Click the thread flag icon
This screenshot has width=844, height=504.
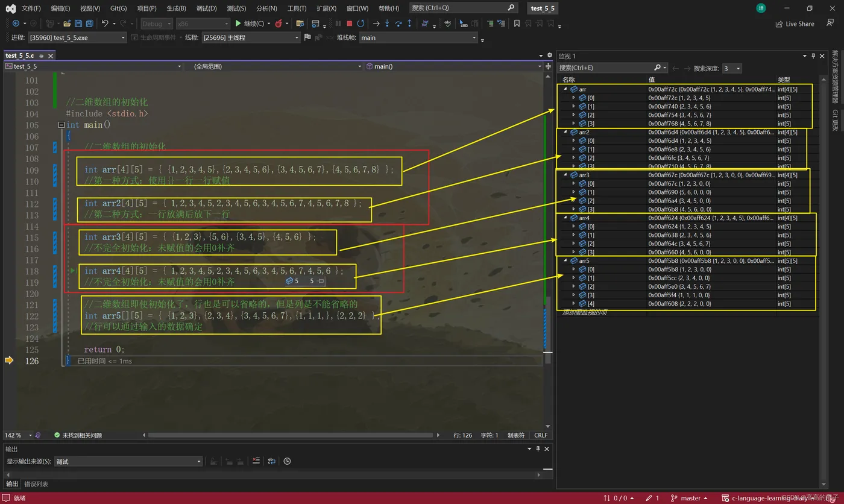click(307, 37)
